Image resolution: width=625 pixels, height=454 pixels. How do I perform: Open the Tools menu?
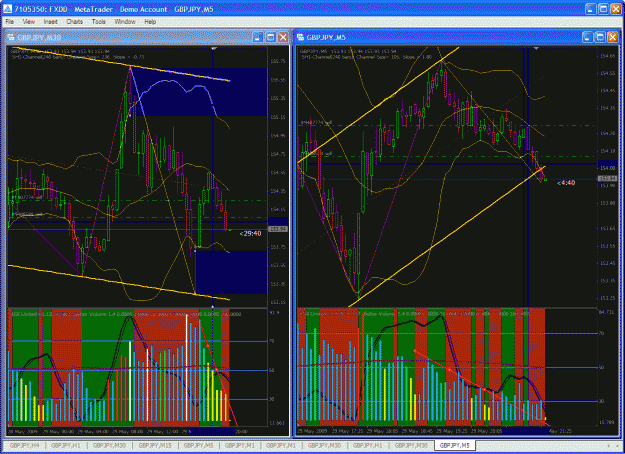point(98,22)
